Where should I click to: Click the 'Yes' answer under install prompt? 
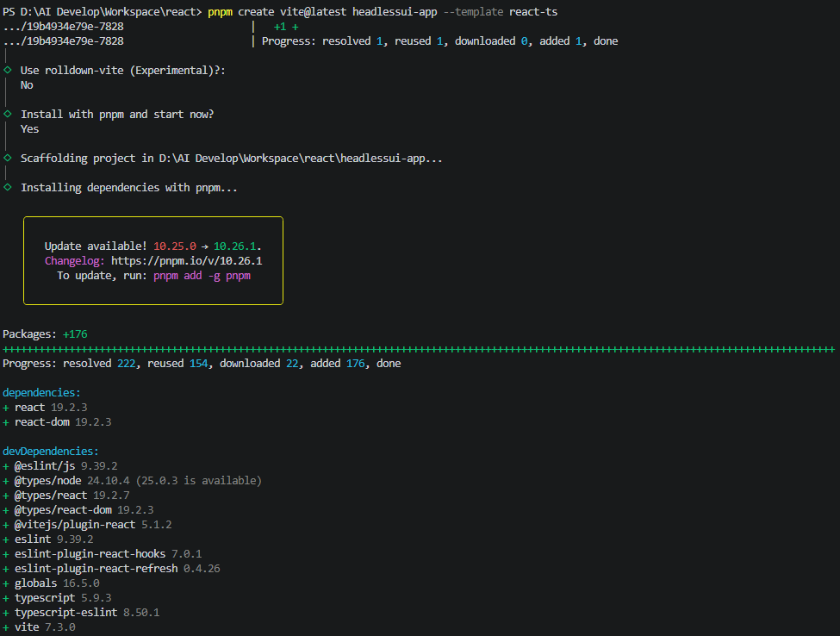pyautogui.click(x=29, y=129)
